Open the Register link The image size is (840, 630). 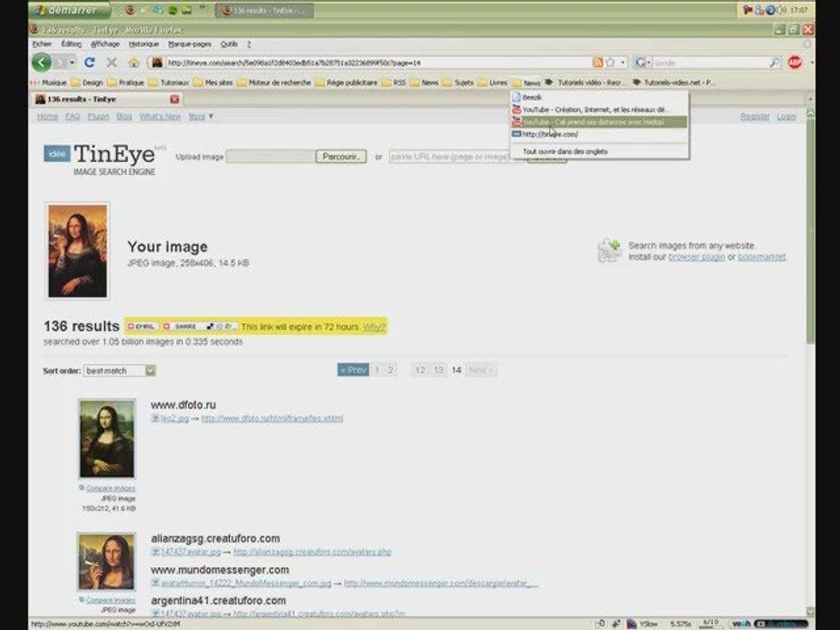click(x=755, y=116)
